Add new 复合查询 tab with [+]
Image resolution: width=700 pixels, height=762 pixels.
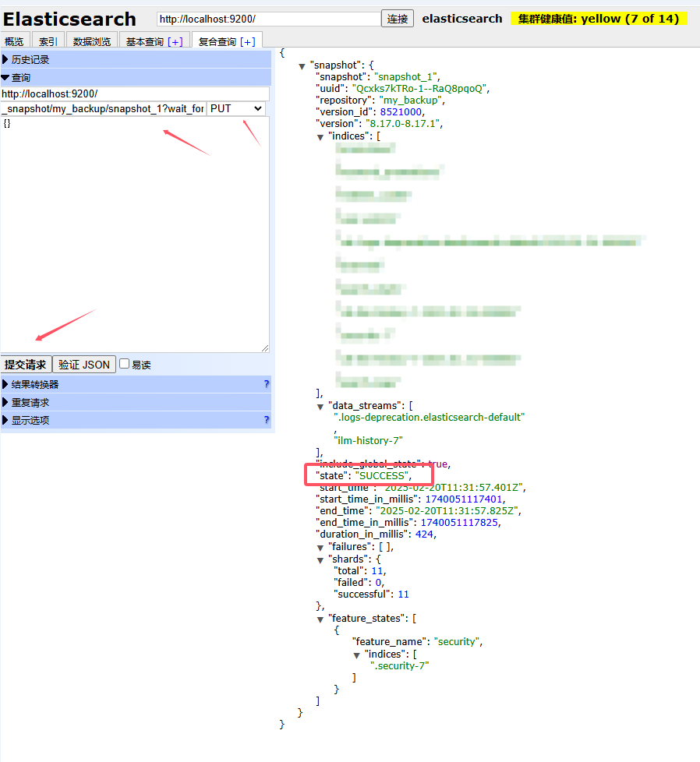point(248,42)
